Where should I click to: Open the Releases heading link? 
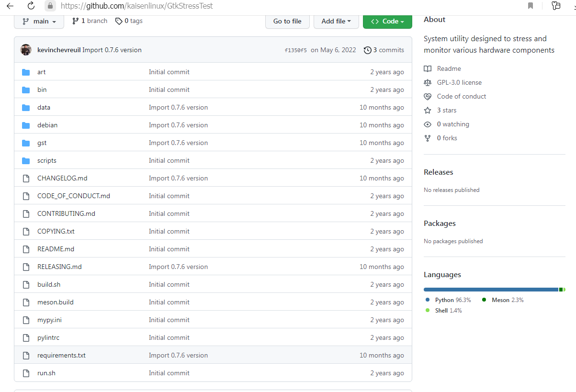[439, 172]
